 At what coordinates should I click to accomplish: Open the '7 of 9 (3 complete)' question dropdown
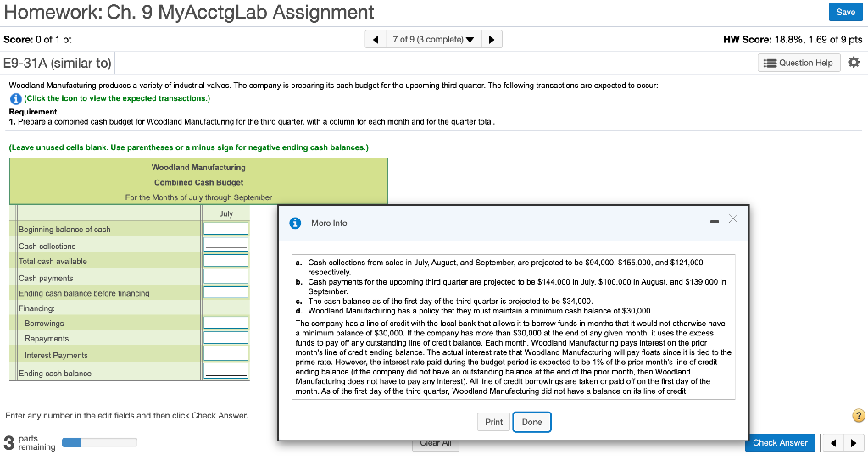(x=433, y=39)
